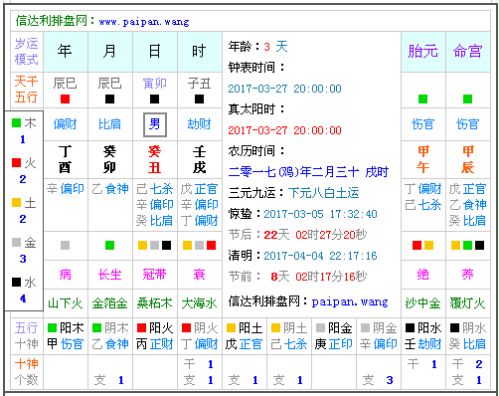Click the 山下火 nayin label
This screenshot has width=500, height=396.
coord(65,303)
